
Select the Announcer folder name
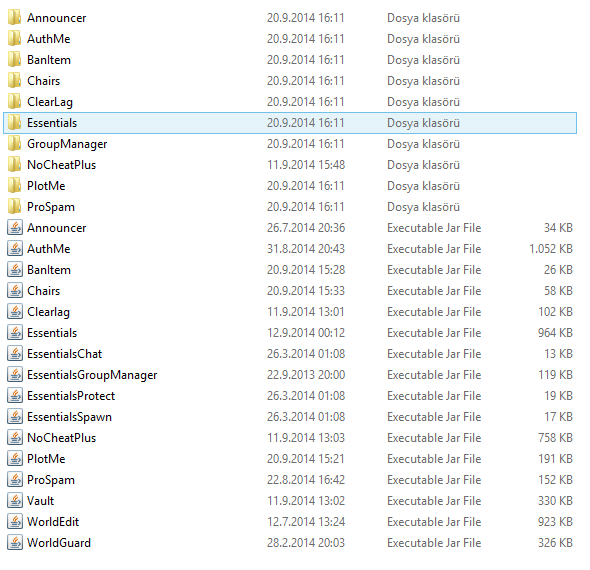[x=56, y=18]
